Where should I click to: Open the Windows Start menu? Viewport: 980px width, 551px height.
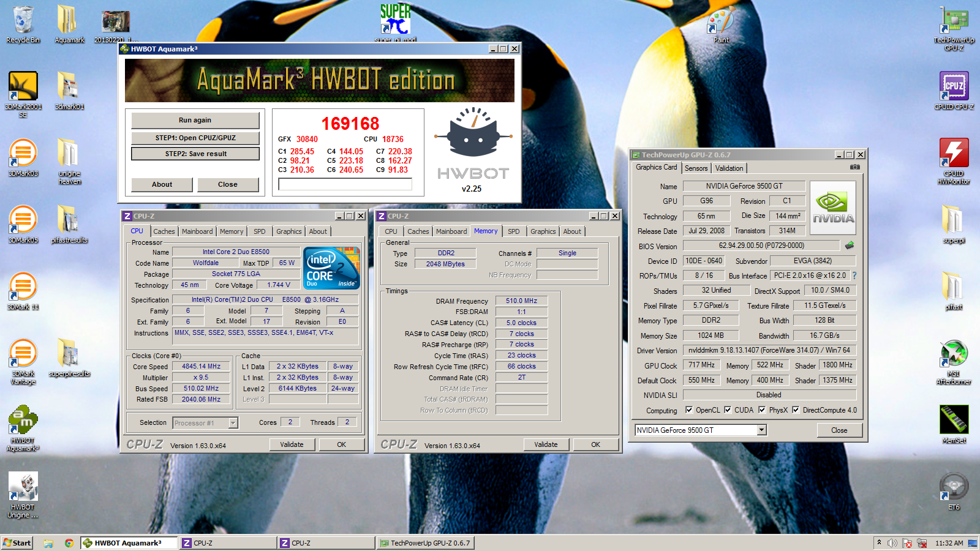17,543
